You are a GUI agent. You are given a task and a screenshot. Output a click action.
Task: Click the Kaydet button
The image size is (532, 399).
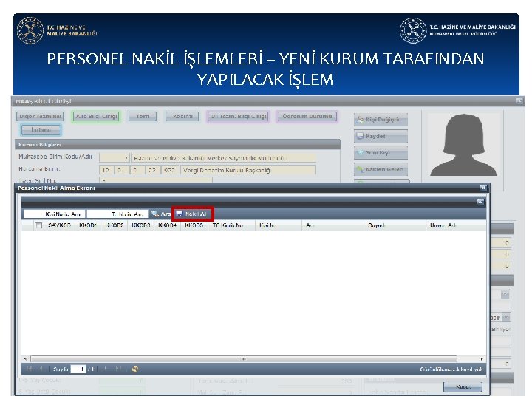(x=381, y=137)
